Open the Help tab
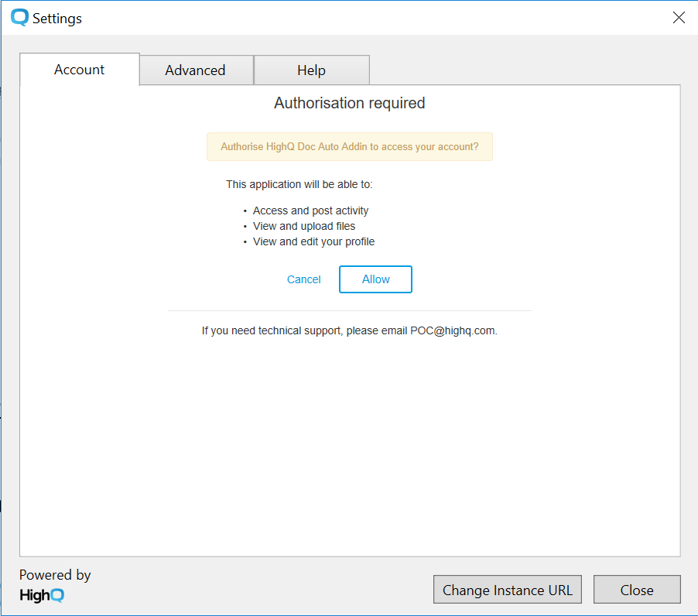 pos(312,70)
